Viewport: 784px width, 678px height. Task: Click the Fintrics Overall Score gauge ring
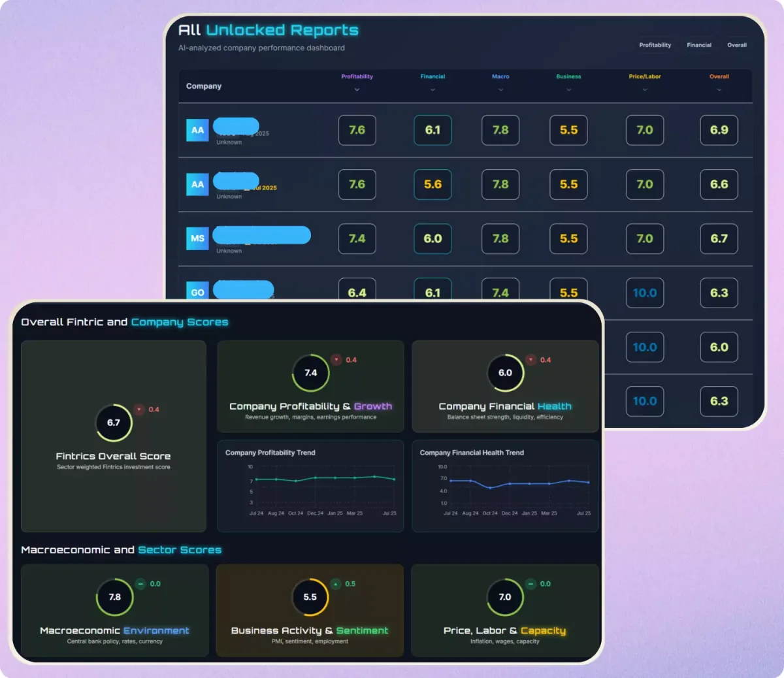[114, 423]
